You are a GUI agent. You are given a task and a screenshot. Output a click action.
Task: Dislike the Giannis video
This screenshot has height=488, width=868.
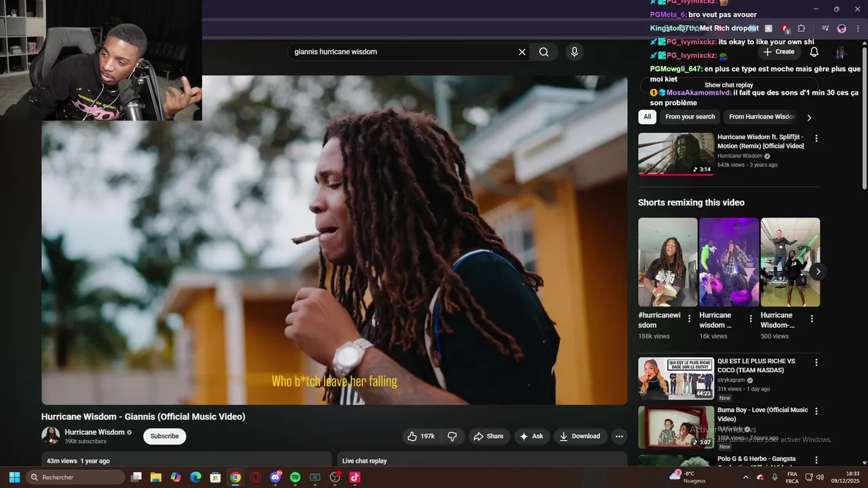click(x=452, y=436)
